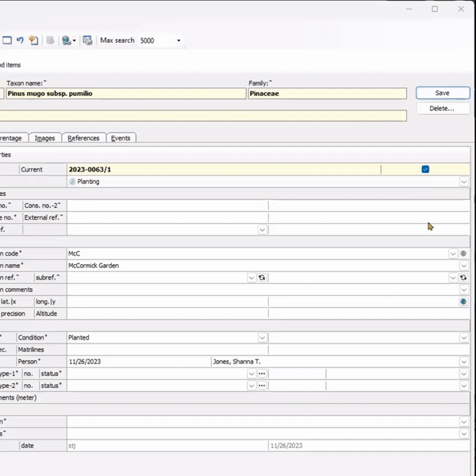The image size is (476, 476).
Task: Click the ellipsis button in type-2 row
Action: pos(262,386)
